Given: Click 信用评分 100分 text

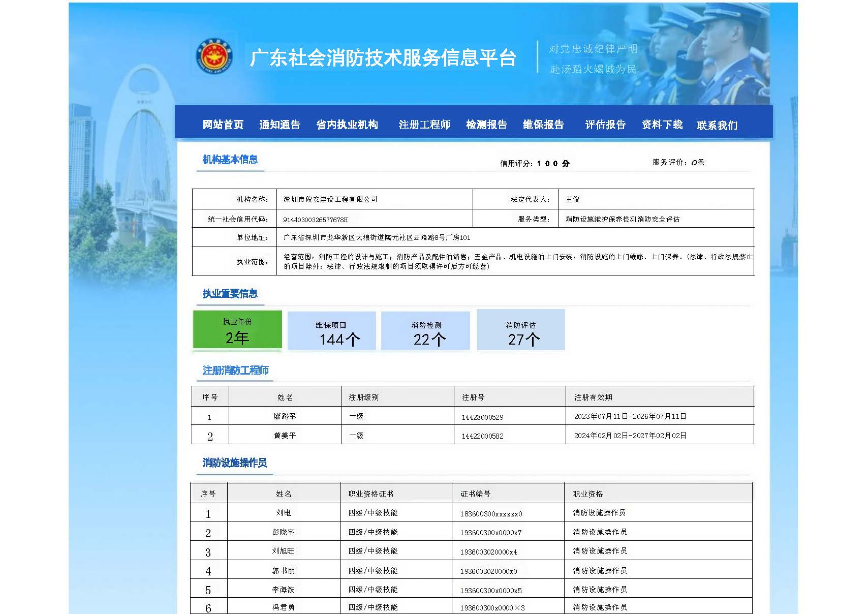Looking at the screenshot, I should pyautogui.click(x=535, y=163).
